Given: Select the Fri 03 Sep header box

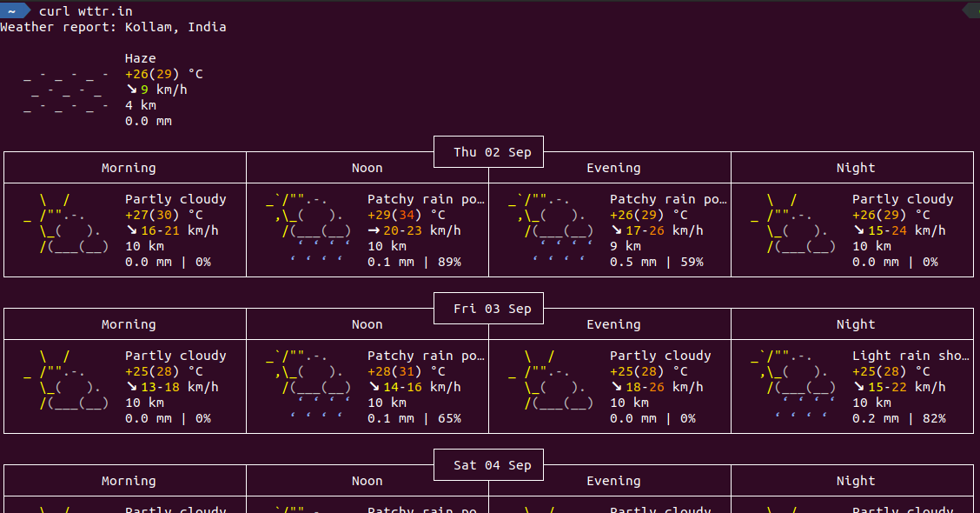Looking at the screenshot, I should [488, 308].
